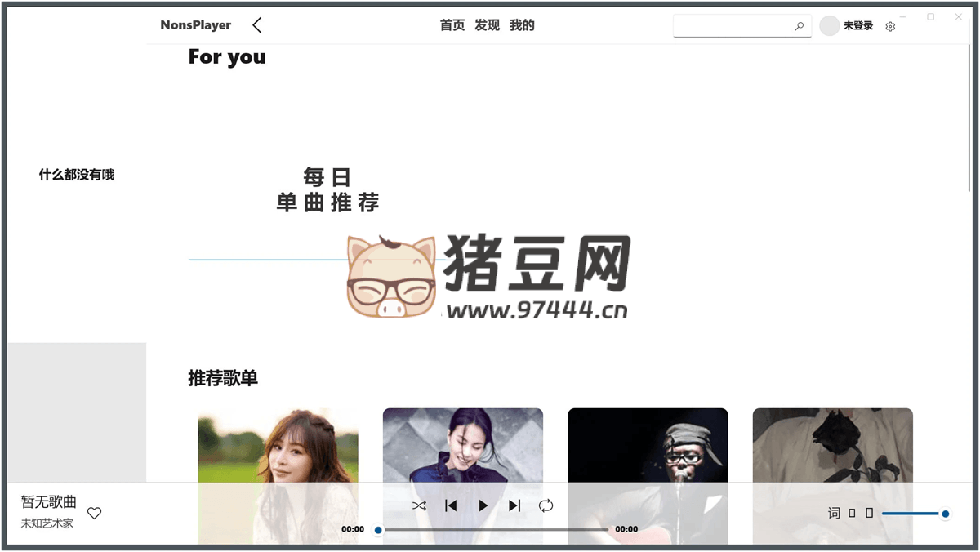Click the search magnifier icon
This screenshot has height=552, width=980.
[x=800, y=25]
